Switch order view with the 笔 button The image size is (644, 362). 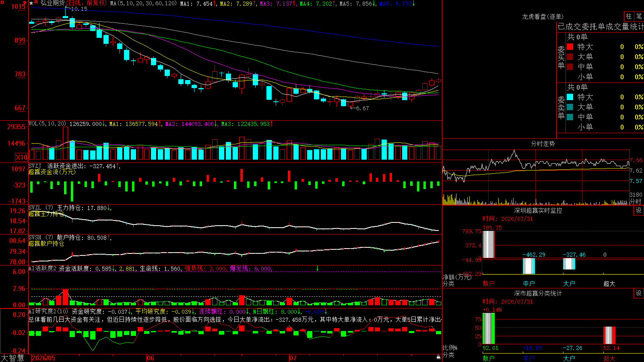[x=639, y=16]
